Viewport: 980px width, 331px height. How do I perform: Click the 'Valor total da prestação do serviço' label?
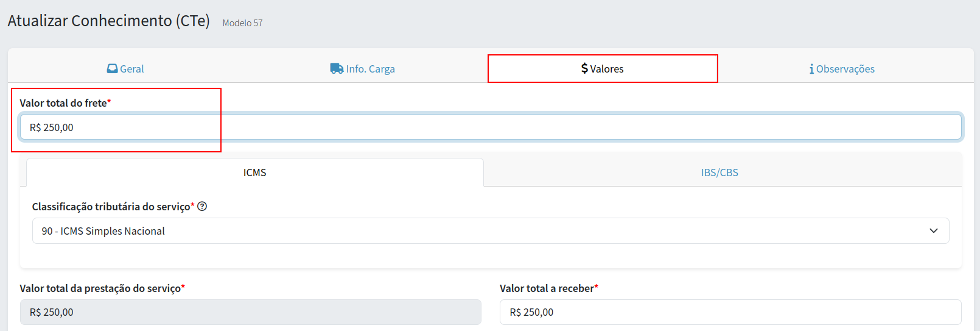100,288
